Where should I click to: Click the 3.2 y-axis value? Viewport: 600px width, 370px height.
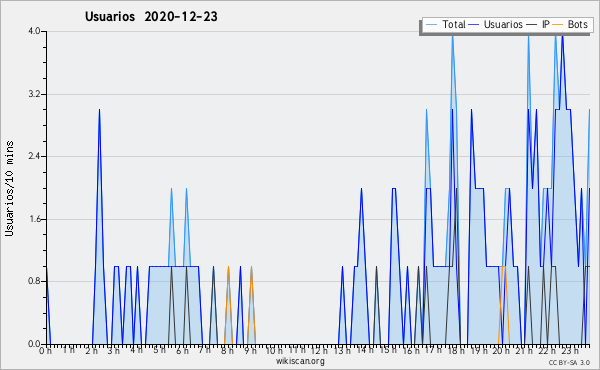click(34, 94)
